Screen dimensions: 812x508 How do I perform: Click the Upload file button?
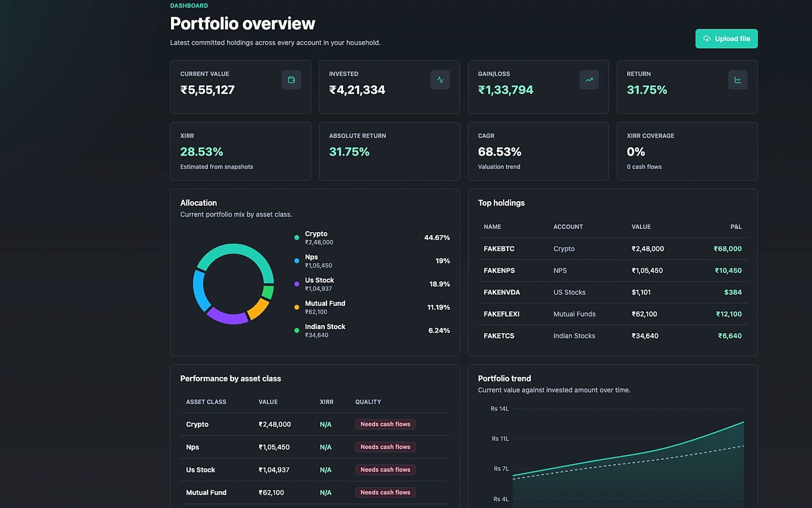tap(726, 39)
